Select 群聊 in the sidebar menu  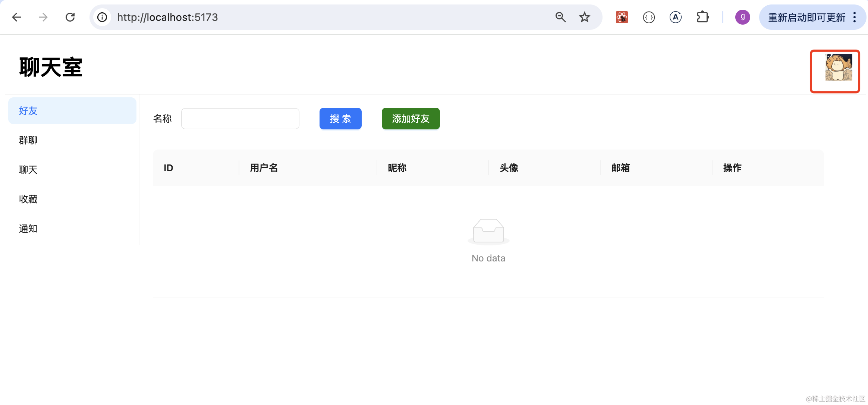28,140
